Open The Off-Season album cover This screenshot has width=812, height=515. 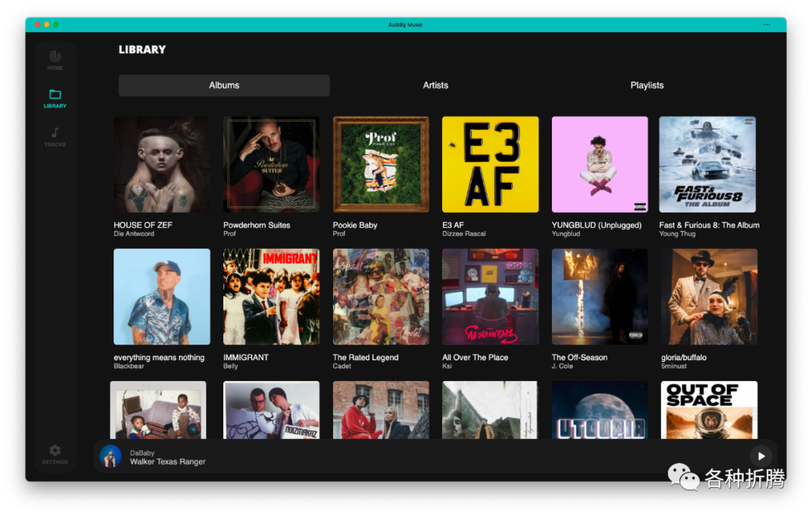(600, 296)
